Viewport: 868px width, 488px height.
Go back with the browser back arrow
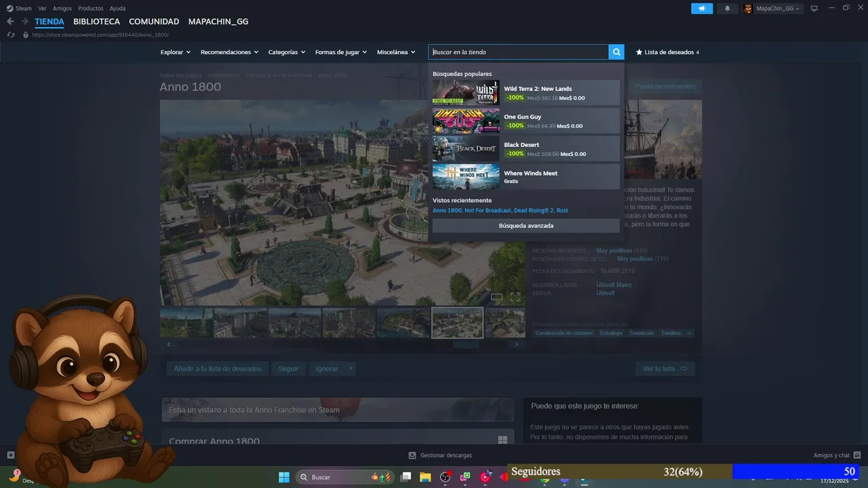click(x=10, y=22)
